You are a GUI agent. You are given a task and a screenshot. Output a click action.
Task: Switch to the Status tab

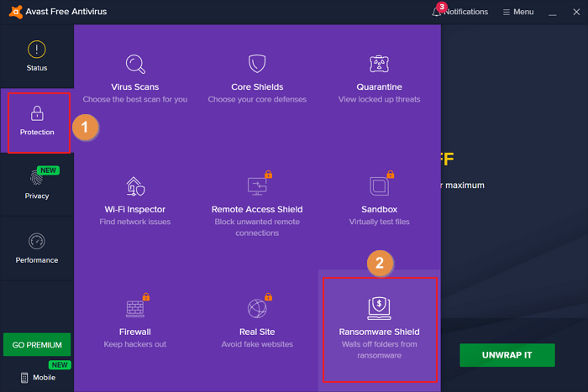(37, 55)
